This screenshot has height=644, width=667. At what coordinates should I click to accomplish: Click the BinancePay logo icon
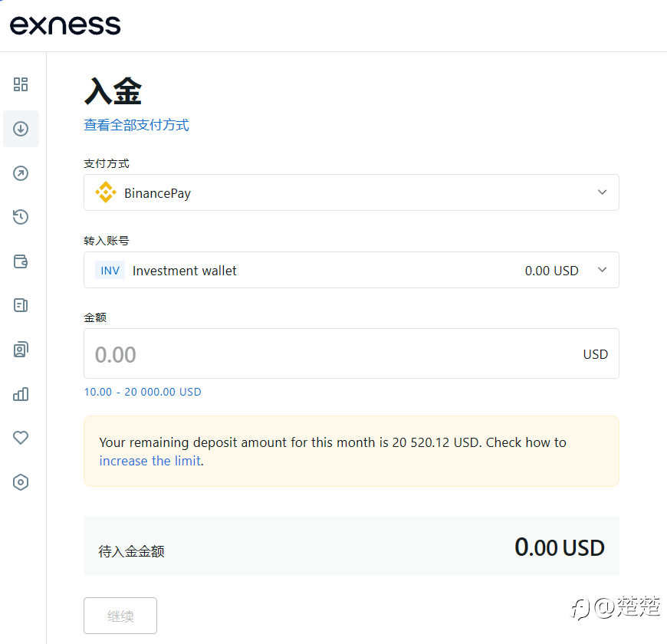click(x=106, y=192)
